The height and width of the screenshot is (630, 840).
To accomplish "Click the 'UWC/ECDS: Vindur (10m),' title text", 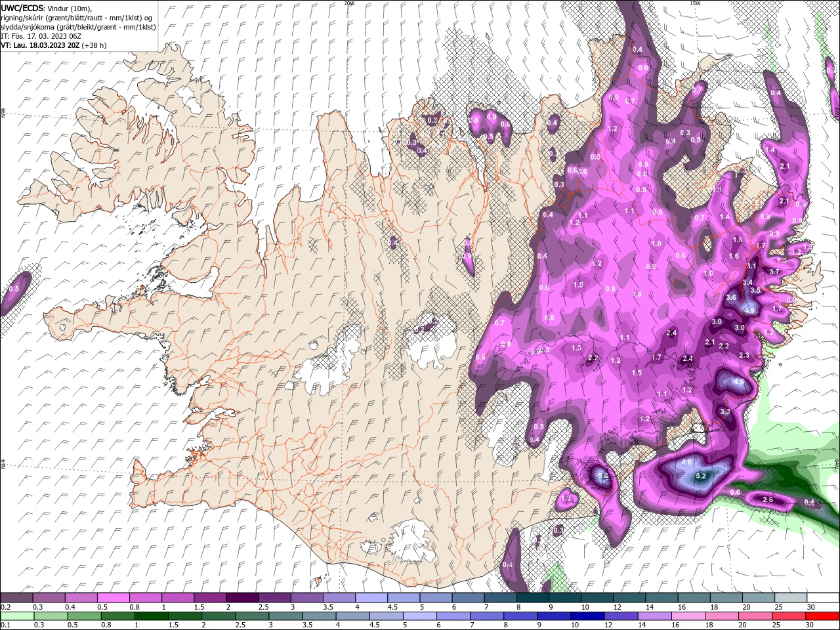I will [46, 8].
